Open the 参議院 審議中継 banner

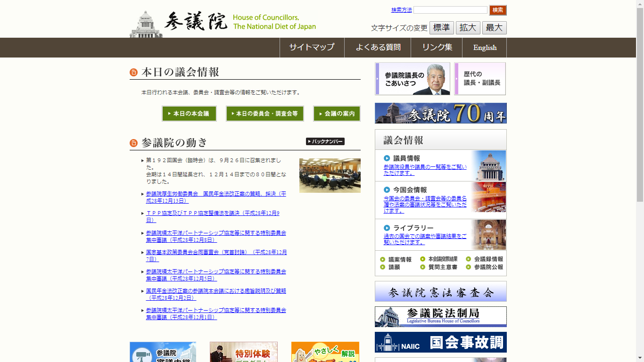[163, 352]
